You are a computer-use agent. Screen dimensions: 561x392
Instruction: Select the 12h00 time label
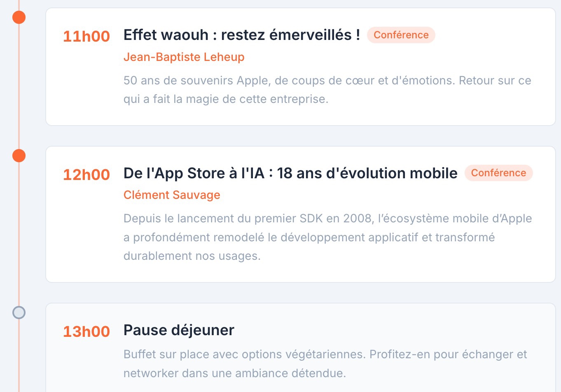(86, 175)
